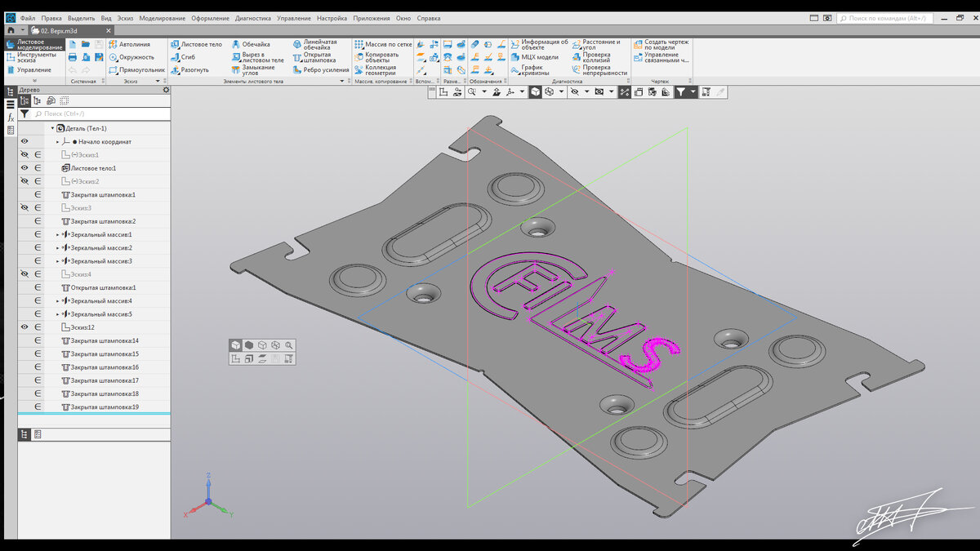Expand Зеркальный массив:5 node
Screen dimensions: 980x551
coord(58,313)
